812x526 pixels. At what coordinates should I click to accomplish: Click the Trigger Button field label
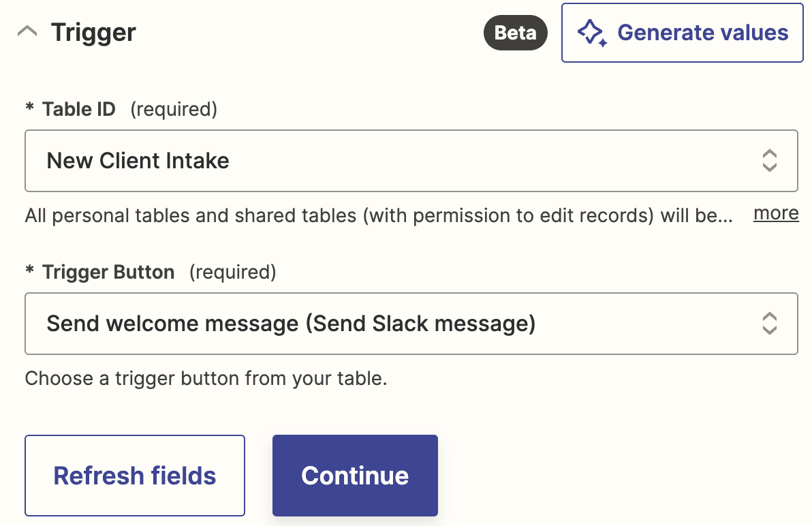[108, 273]
